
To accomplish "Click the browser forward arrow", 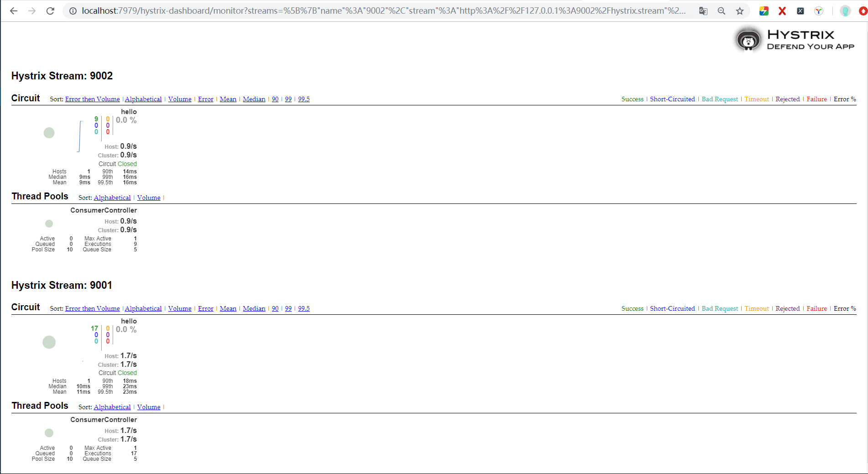I will (32, 11).
